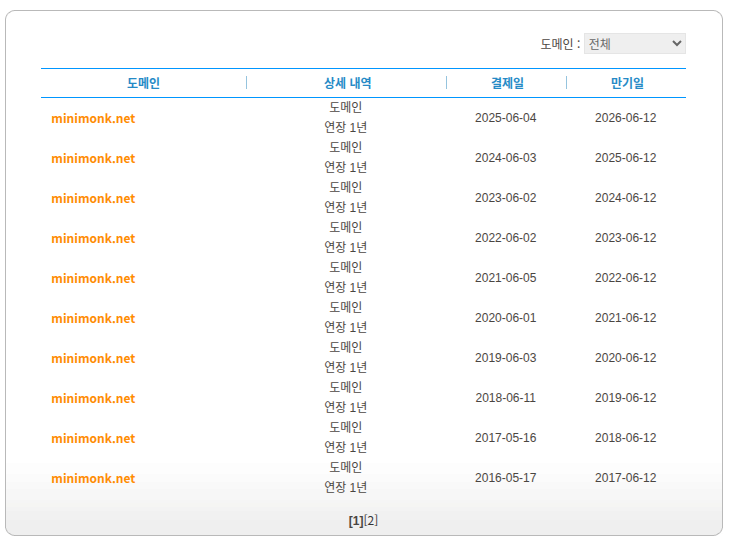The height and width of the screenshot is (548, 741).
Task: Open minimonk.net link paid 2023-06-02
Action: click(x=93, y=199)
